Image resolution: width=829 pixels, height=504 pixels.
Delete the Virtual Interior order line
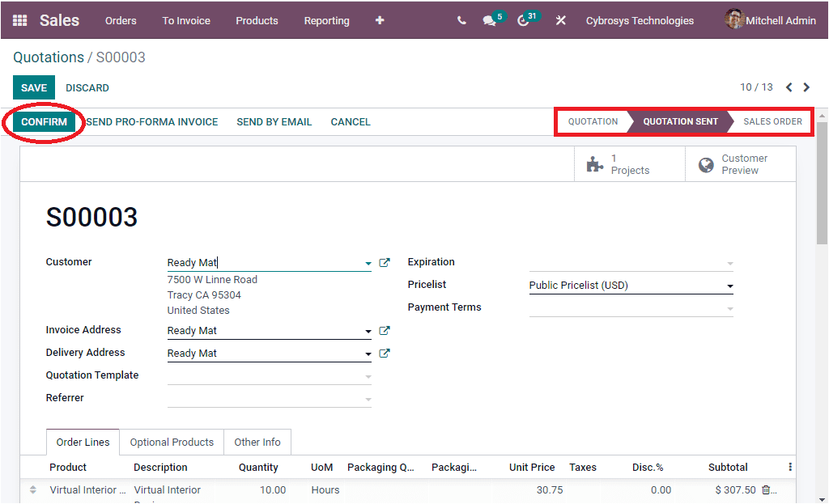pyautogui.click(x=767, y=489)
